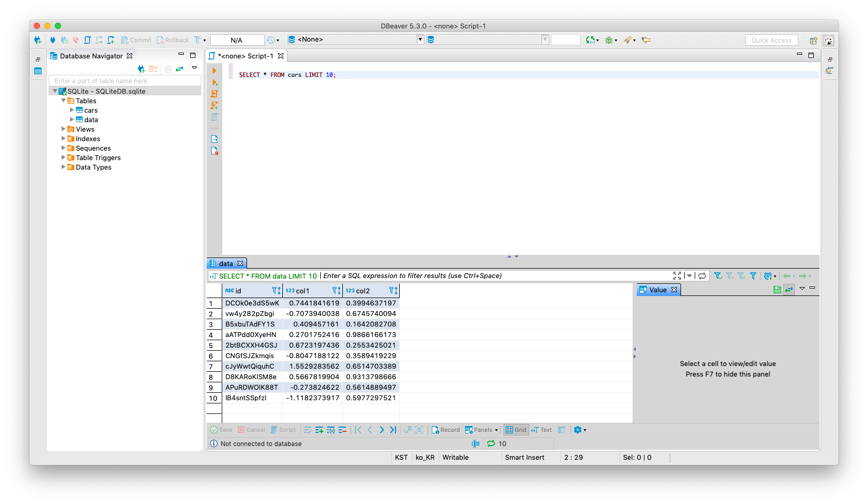Click the Execute script icon in editor sidebar

point(214,94)
